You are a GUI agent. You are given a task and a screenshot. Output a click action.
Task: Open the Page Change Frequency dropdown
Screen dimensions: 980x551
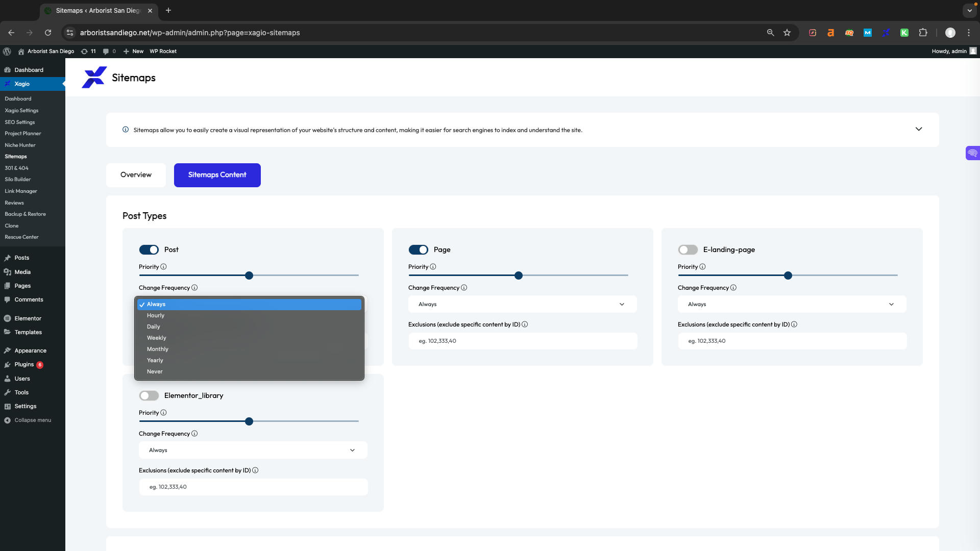(523, 304)
